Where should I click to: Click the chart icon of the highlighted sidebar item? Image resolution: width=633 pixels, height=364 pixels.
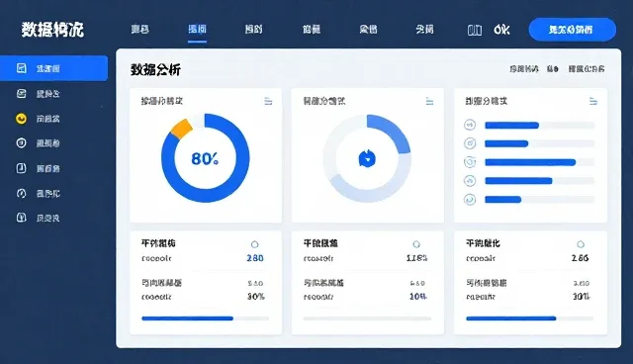[x=22, y=68]
